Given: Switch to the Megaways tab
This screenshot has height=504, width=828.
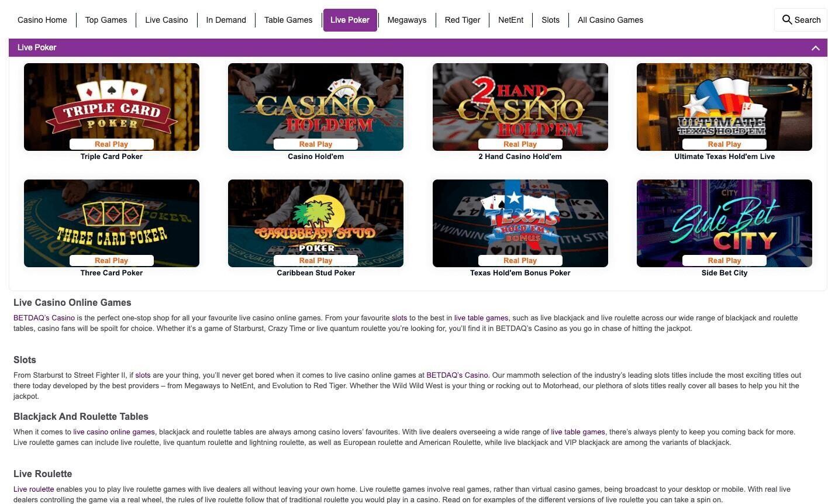Looking at the screenshot, I should point(407,20).
